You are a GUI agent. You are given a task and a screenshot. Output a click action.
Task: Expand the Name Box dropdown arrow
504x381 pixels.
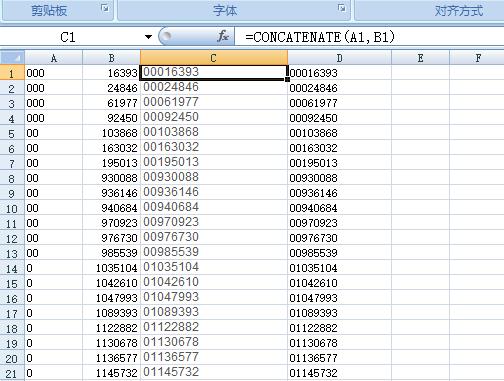(x=148, y=37)
